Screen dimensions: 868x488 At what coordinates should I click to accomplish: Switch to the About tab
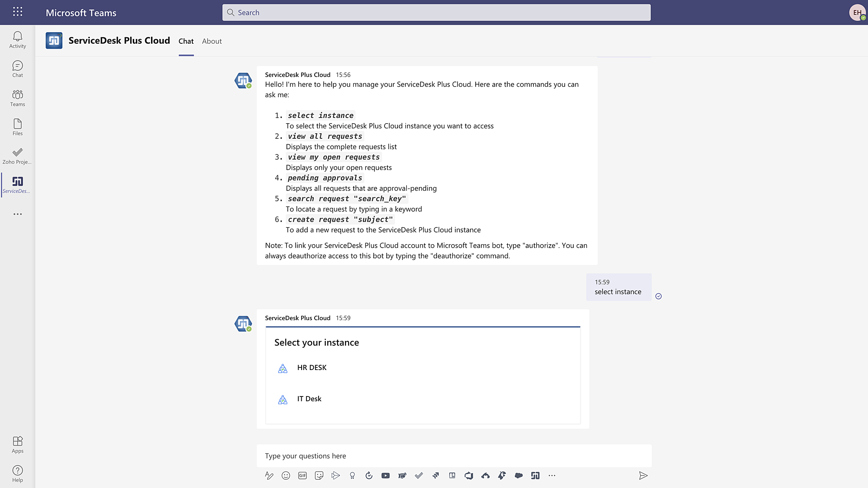coord(212,41)
